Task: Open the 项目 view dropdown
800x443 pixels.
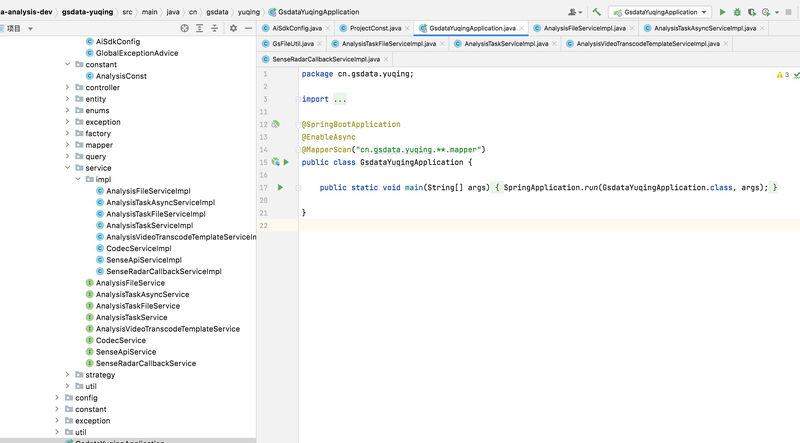Action: (x=30, y=29)
